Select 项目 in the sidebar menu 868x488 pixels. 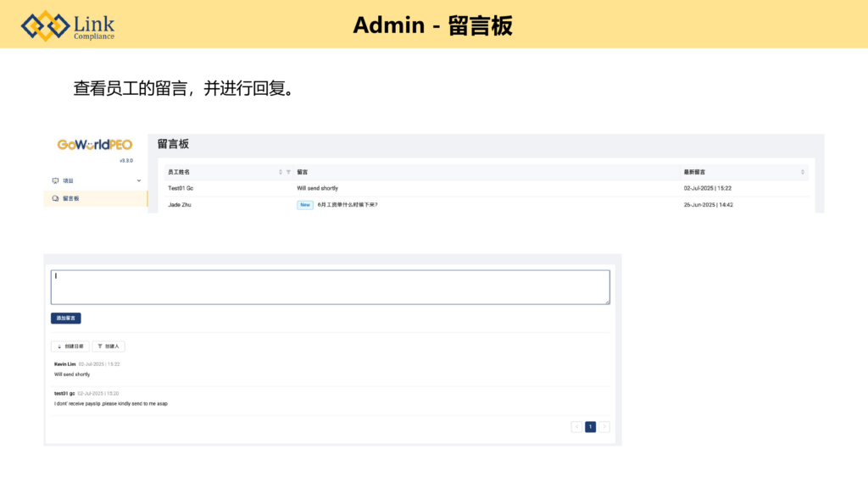(x=69, y=180)
